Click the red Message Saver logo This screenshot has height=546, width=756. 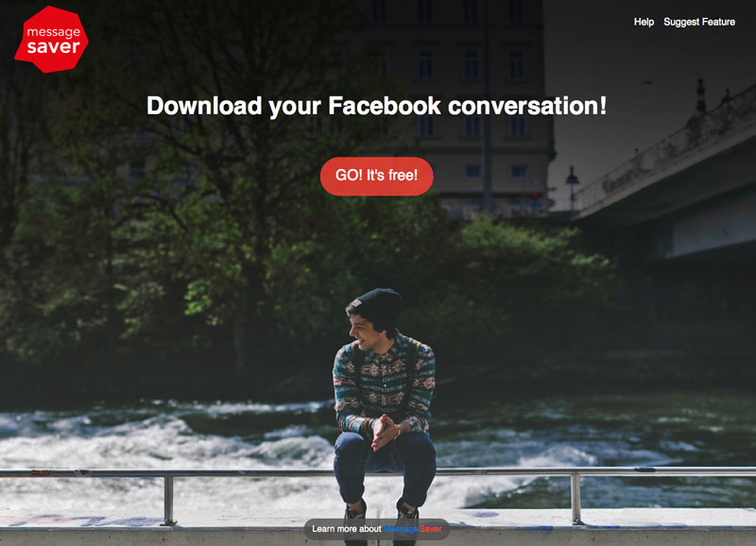52,39
